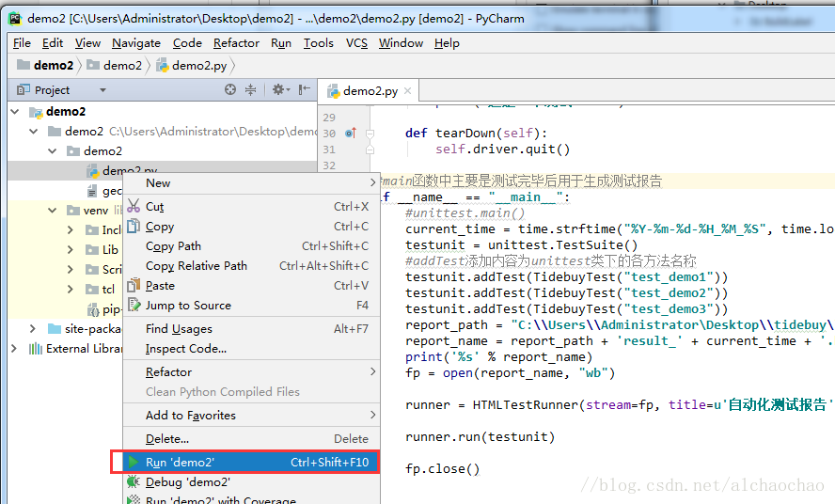
Task: Choose Debug 'demo2' from context menu
Action: tap(251, 481)
